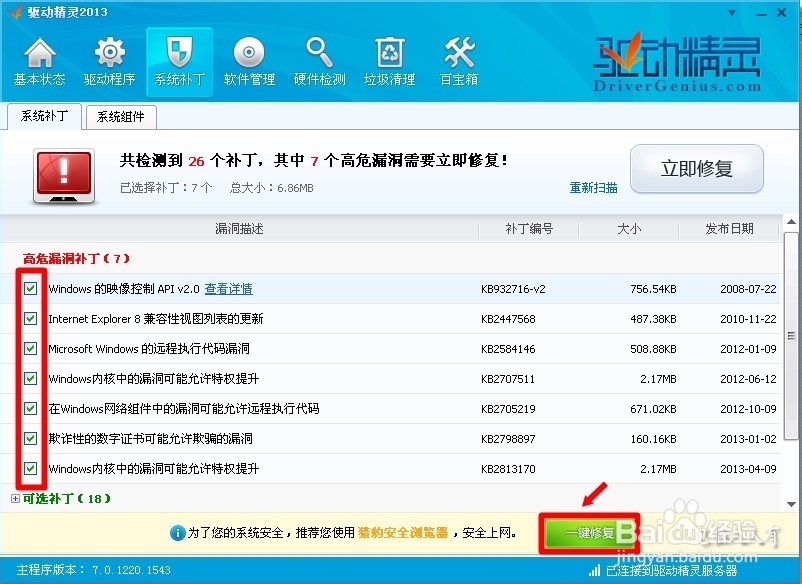Open the 软件管理 disc icon

tap(249, 61)
